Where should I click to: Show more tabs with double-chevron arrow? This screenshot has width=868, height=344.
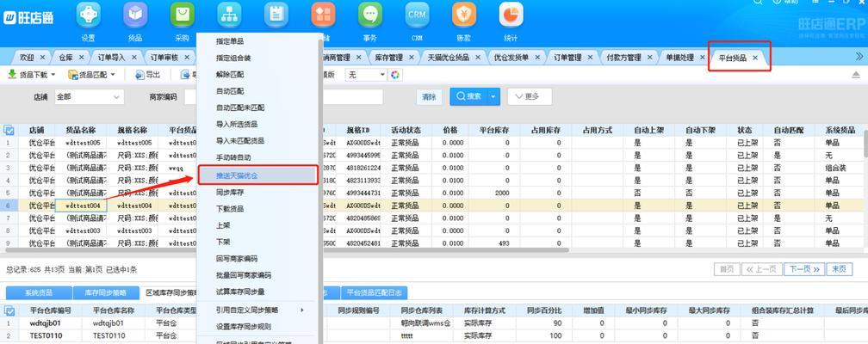(x=859, y=57)
